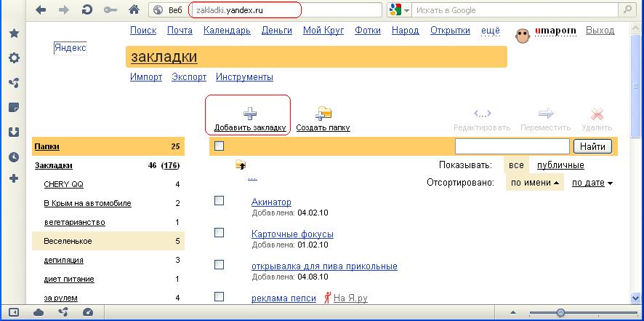Toggle the panel button in the status bar
Screen dimensions: 644x321
(x=13, y=313)
